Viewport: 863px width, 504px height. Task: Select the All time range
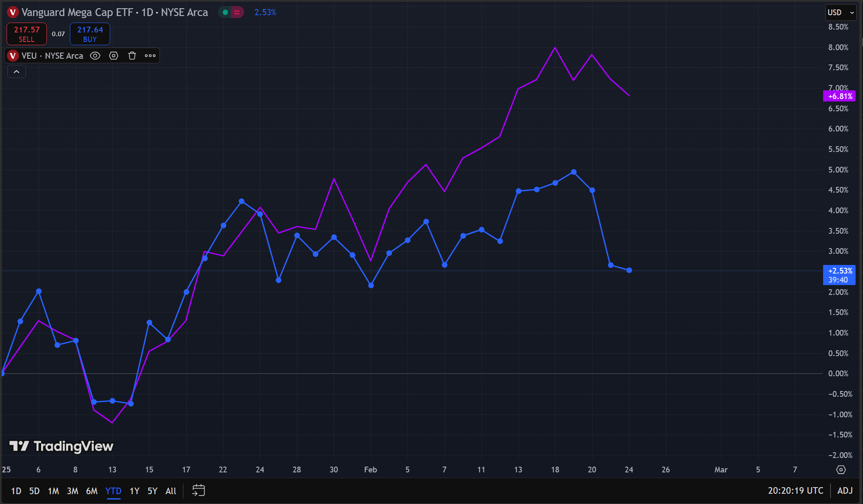[x=171, y=491]
